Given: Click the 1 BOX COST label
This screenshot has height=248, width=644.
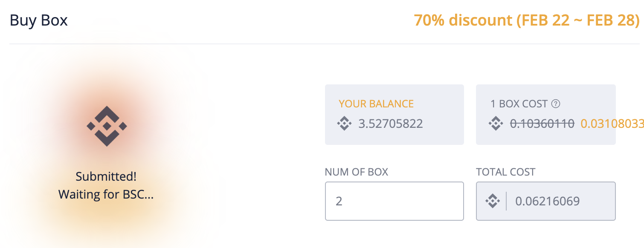Looking at the screenshot, I should pos(519,104).
